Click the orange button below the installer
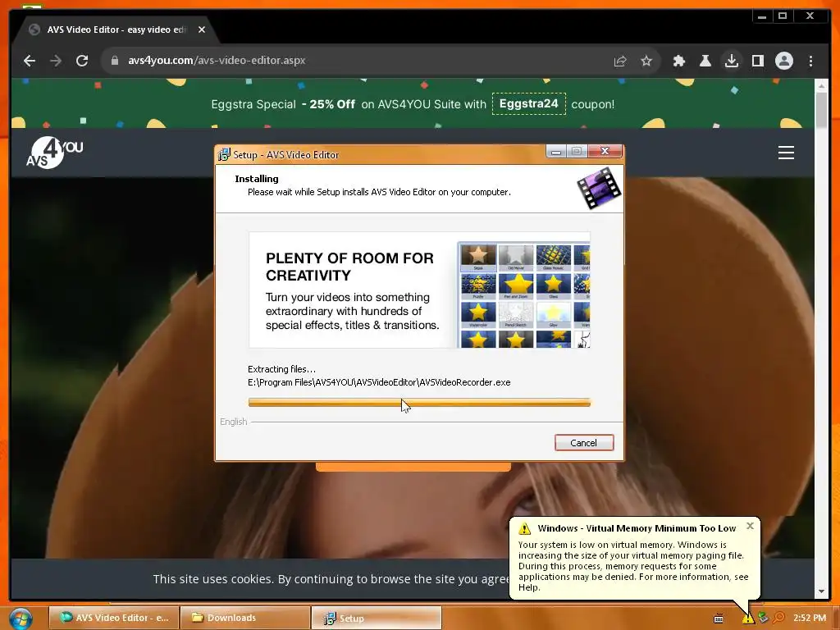The width and height of the screenshot is (840, 630). pos(413,467)
